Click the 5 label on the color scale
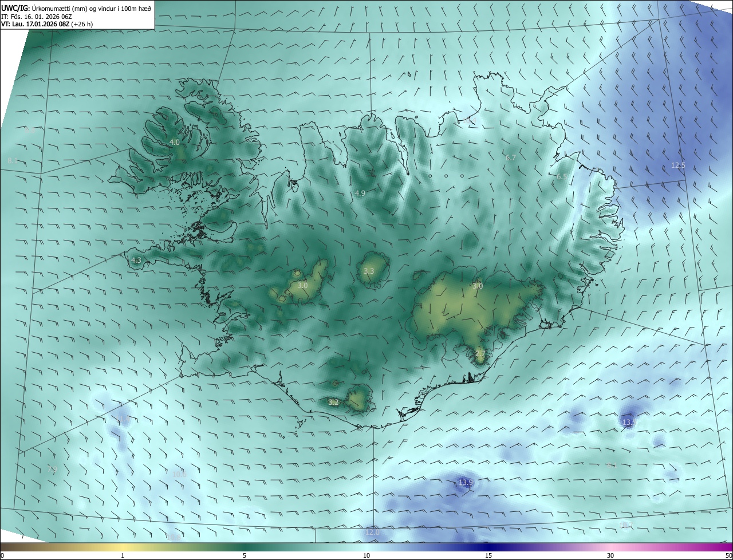Screen dimensions: 733x560 (245, 555)
